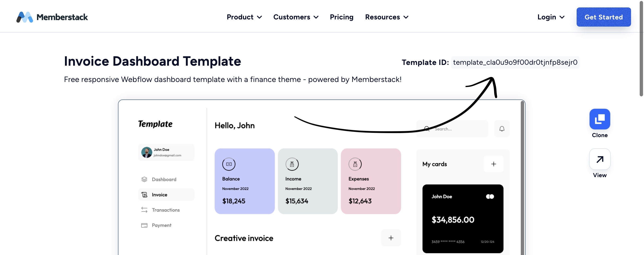The image size is (644, 255).
Task: Click the $34,856.00 card balance
Action: pos(453,220)
